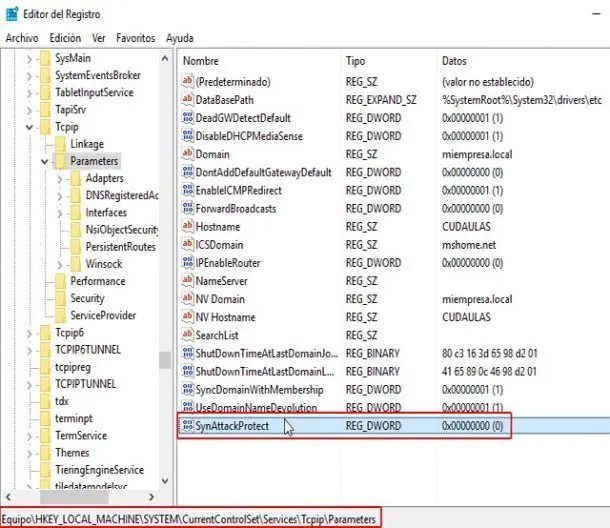Click the Tcpip folder icon in tree
The width and height of the screenshot is (610, 528).
[44, 127]
